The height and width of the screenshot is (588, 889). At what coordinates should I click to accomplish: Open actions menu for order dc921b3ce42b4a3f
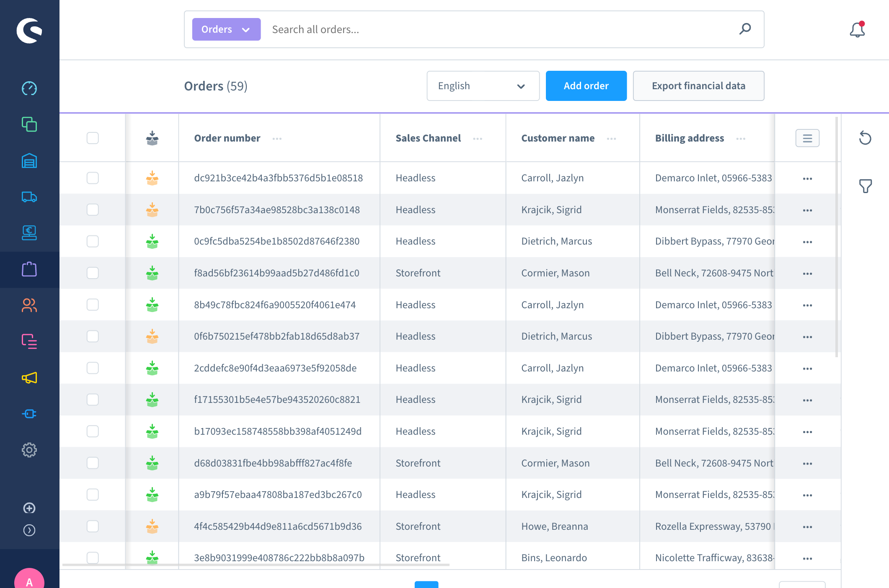[x=807, y=179]
